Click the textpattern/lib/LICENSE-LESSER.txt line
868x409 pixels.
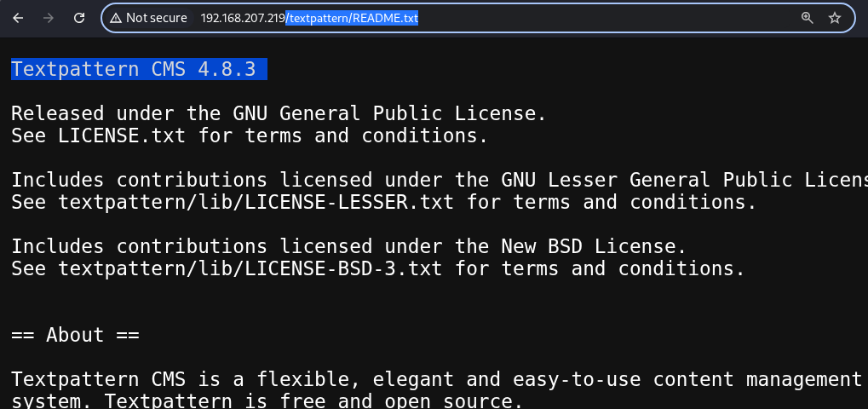384,202
